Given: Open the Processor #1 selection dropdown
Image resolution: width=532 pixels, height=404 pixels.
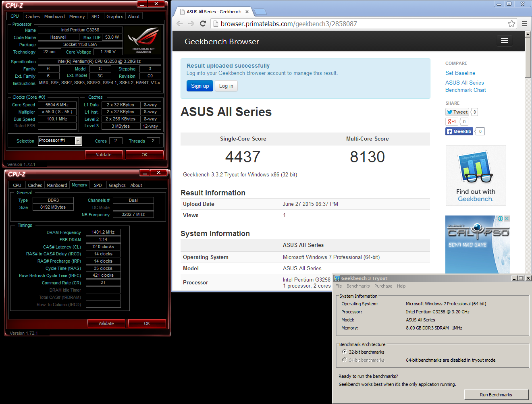Looking at the screenshot, I should (78, 141).
